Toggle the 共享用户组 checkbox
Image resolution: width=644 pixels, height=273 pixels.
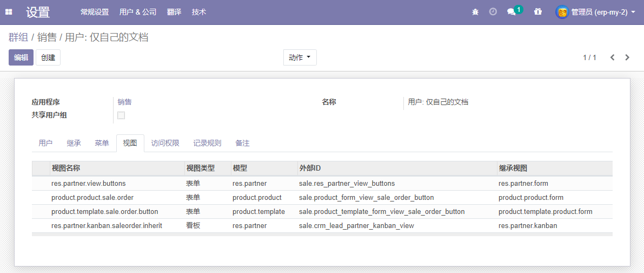tap(121, 115)
